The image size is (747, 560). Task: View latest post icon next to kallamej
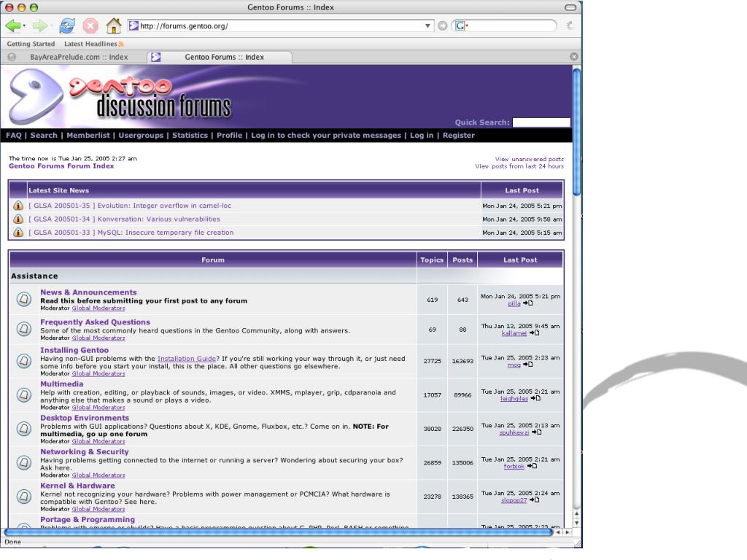(535, 333)
